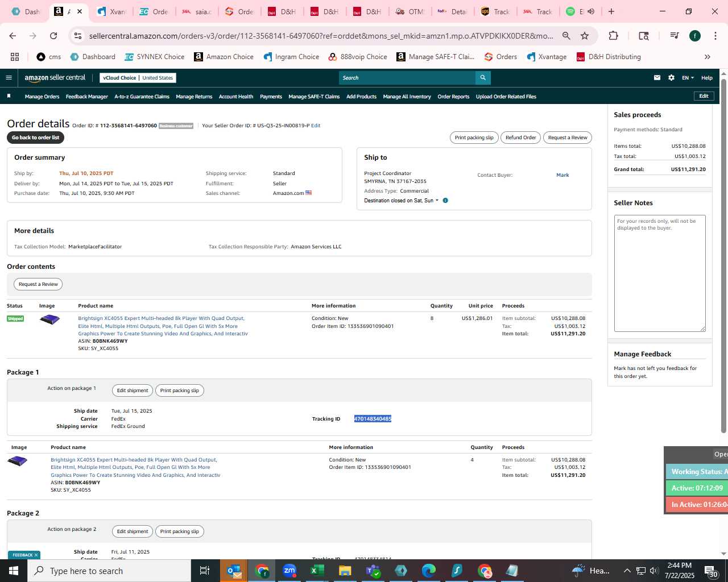Click Print packing slip for package 2
Screen dimensions: 728x582
[x=179, y=531]
